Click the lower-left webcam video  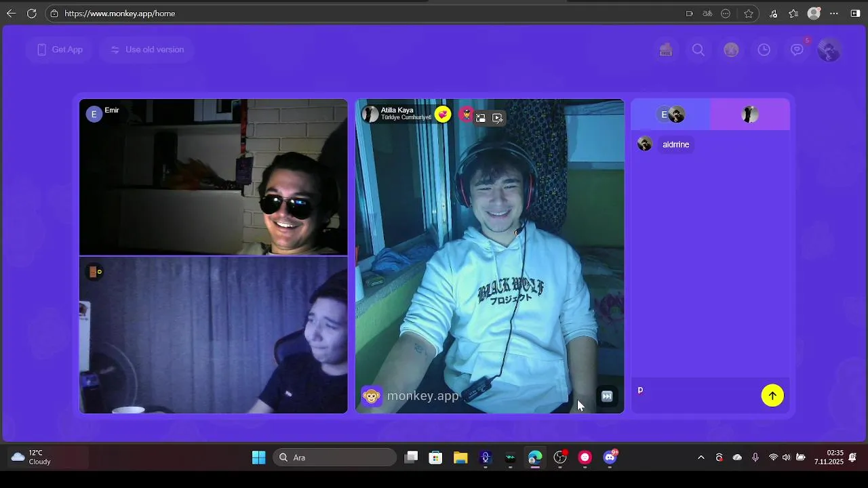(x=214, y=335)
